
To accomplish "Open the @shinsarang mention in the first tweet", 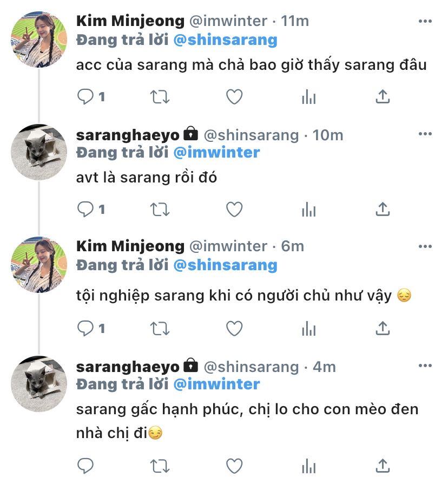I will [x=225, y=40].
